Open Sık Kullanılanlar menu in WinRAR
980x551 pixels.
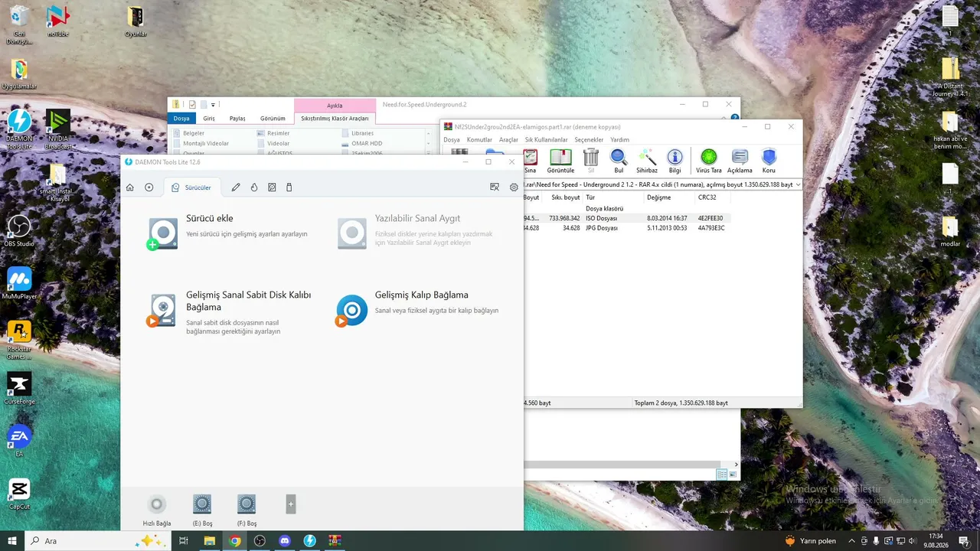point(547,140)
